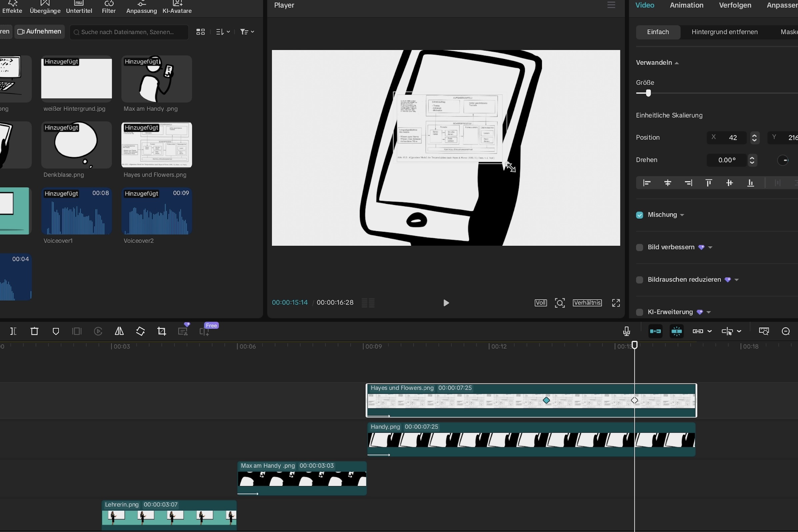Open the sort order dropdown
Image resolution: width=798 pixels, height=532 pixels.
pyautogui.click(x=223, y=32)
